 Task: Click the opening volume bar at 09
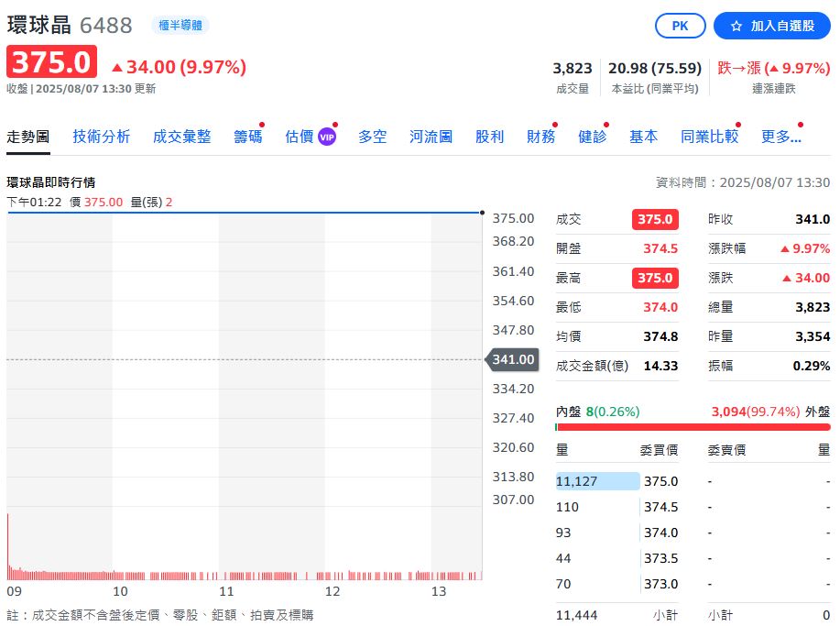pyautogui.click(x=8, y=546)
